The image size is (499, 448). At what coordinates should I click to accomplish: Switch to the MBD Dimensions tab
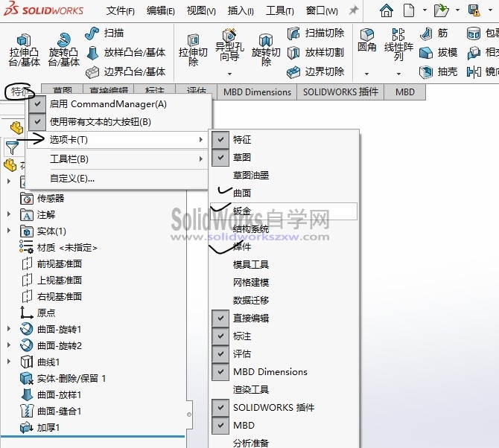[x=257, y=92]
